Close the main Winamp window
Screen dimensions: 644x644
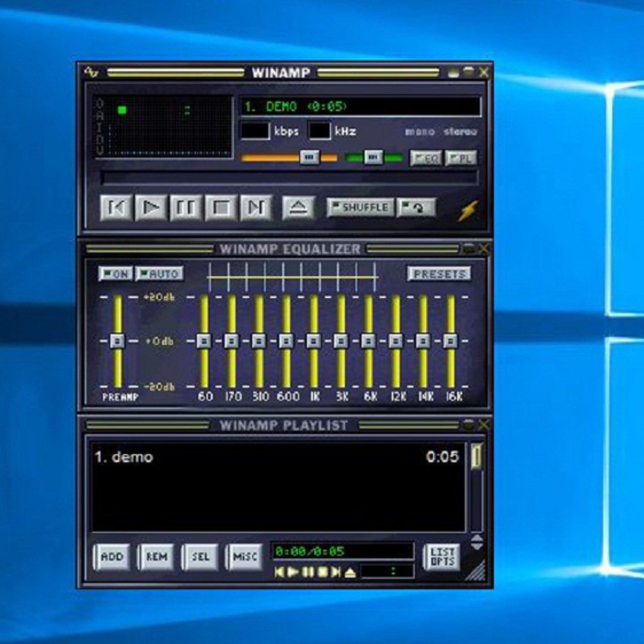tap(484, 72)
